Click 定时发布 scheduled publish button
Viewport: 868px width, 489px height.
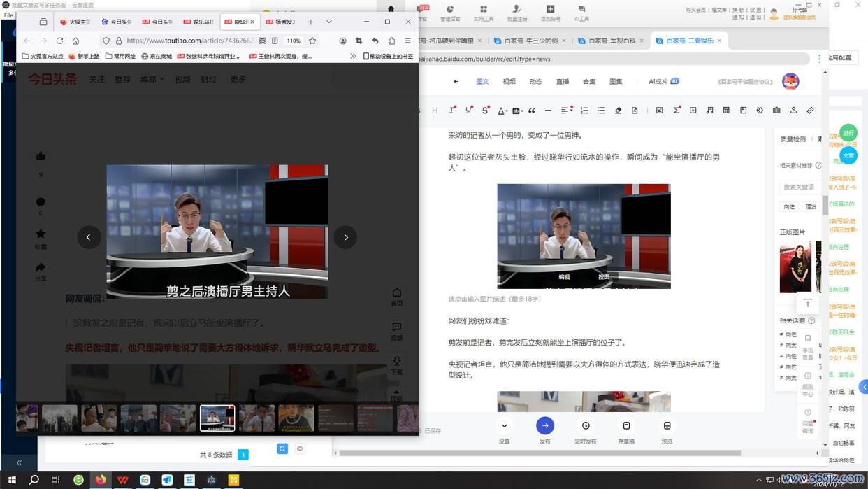[586, 425]
